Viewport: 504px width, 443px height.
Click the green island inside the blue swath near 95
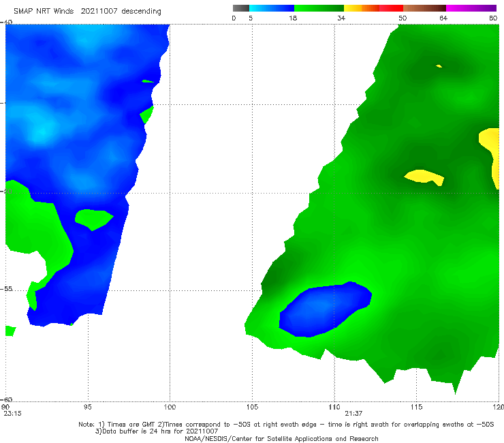click(93, 219)
